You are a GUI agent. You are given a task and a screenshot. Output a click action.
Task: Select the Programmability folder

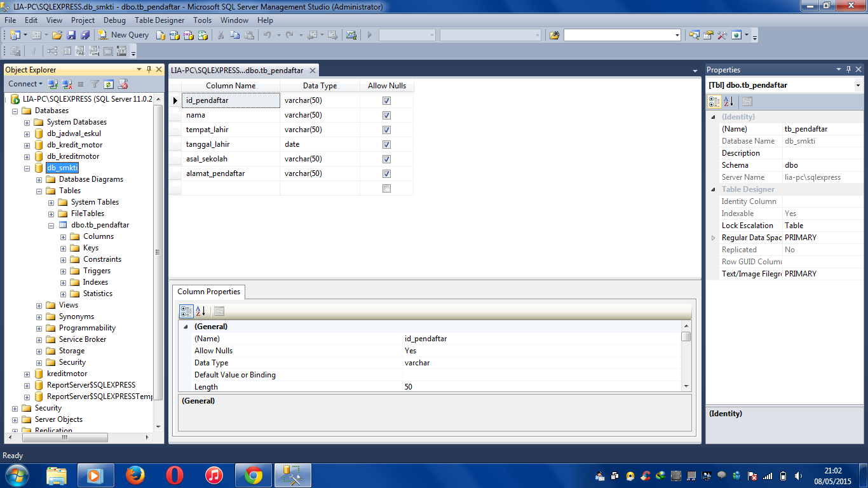point(87,328)
